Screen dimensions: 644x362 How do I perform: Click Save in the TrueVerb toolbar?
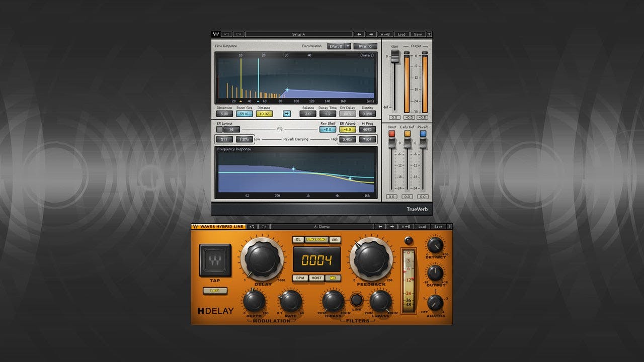(x=418, y=34)
